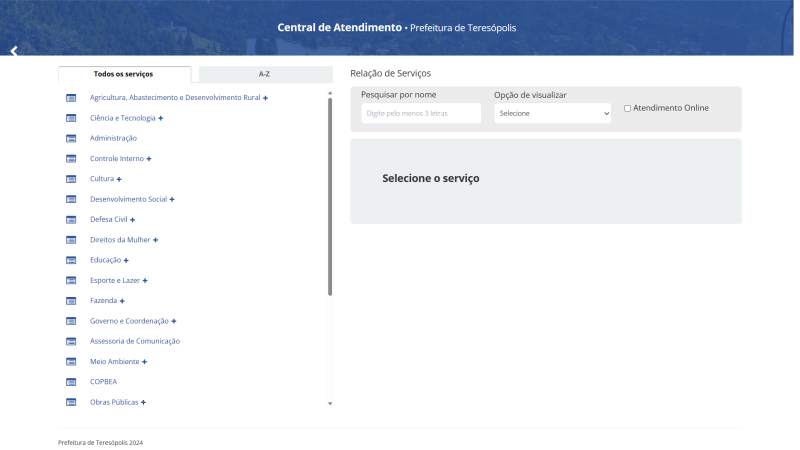Click the icon beside Ciência e Tecnologia
800x450 pixels.
pos(71,118)
